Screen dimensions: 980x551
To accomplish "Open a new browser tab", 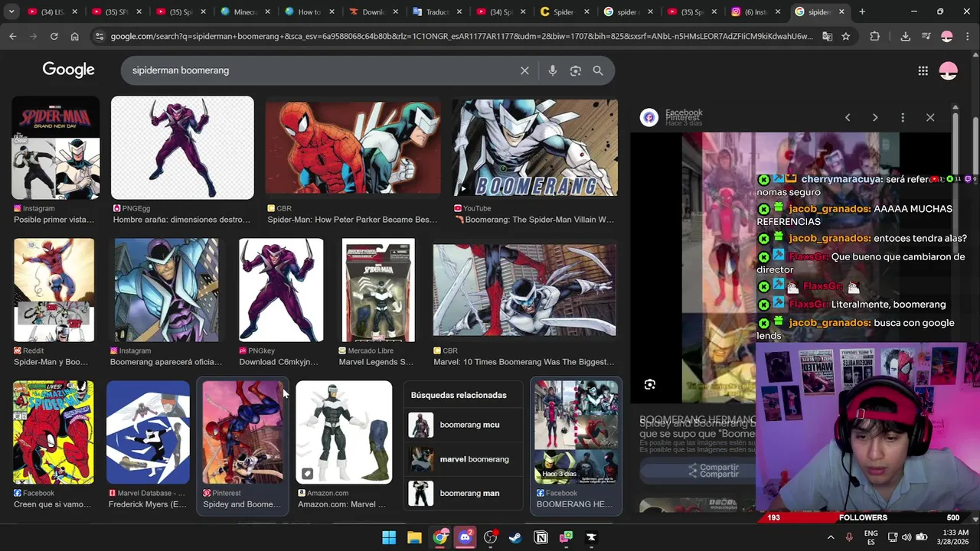I will (x=862, y=11).
